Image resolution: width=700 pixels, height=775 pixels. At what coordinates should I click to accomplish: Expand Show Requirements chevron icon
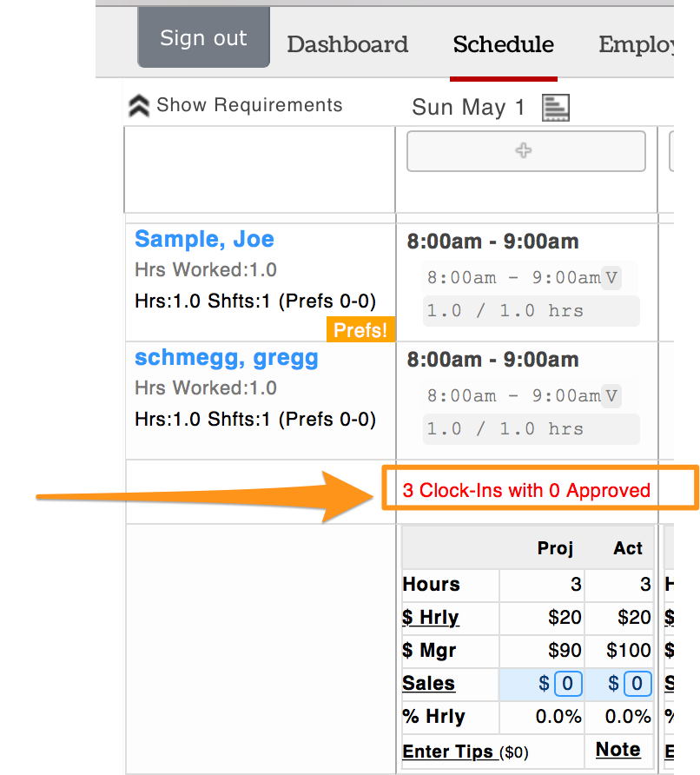click(x=139, y=105)
